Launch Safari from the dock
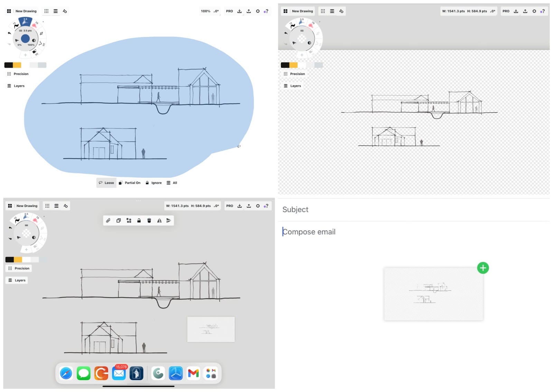 (x=66, y=373)
